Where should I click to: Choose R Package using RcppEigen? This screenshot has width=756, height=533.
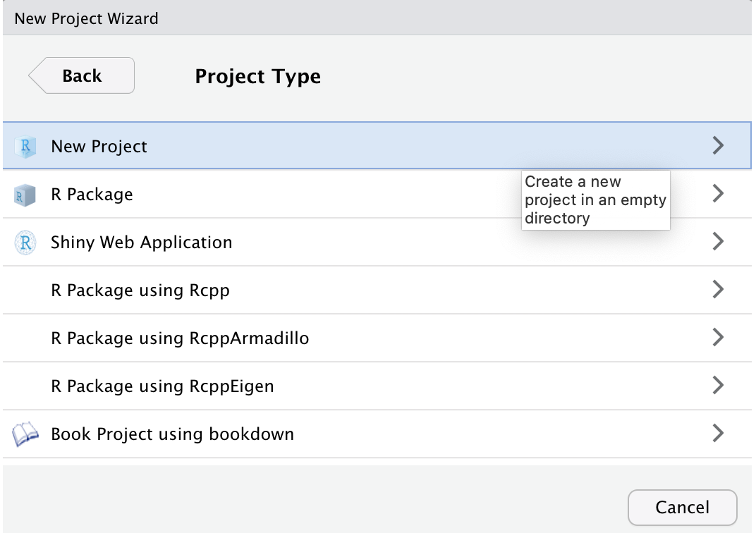162,386
